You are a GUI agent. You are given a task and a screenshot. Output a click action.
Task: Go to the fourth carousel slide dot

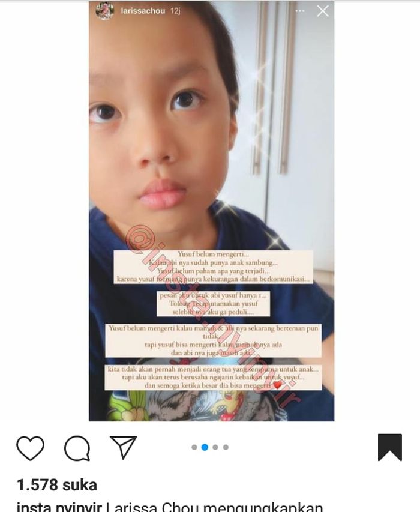pos(226,447)
